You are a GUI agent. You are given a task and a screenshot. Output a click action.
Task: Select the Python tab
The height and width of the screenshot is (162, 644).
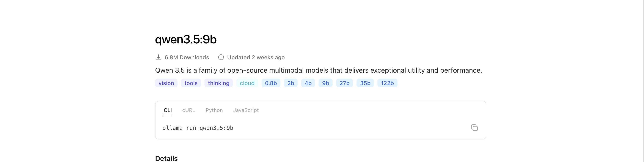(x=214, y=110)
